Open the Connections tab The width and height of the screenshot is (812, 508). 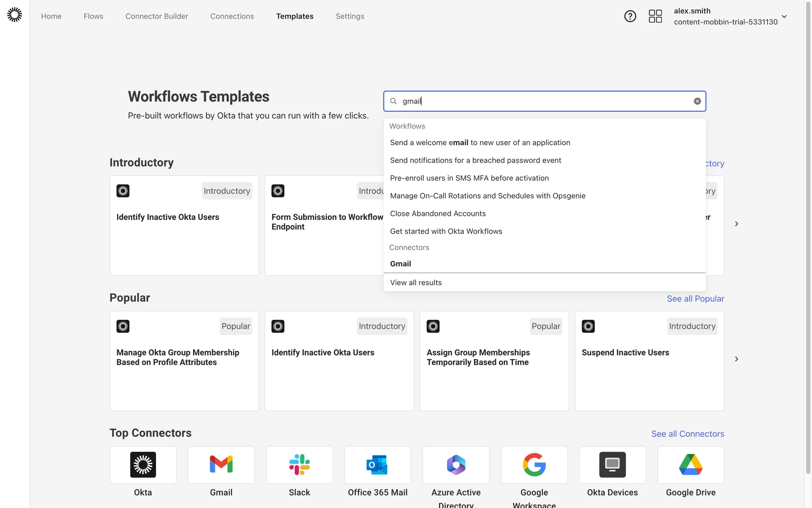232,16
